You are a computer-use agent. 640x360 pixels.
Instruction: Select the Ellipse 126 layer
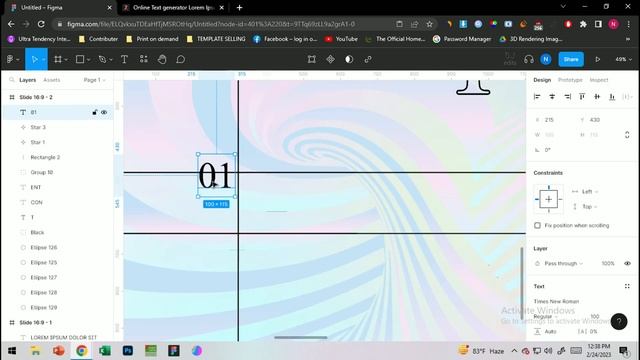point(58,247)
